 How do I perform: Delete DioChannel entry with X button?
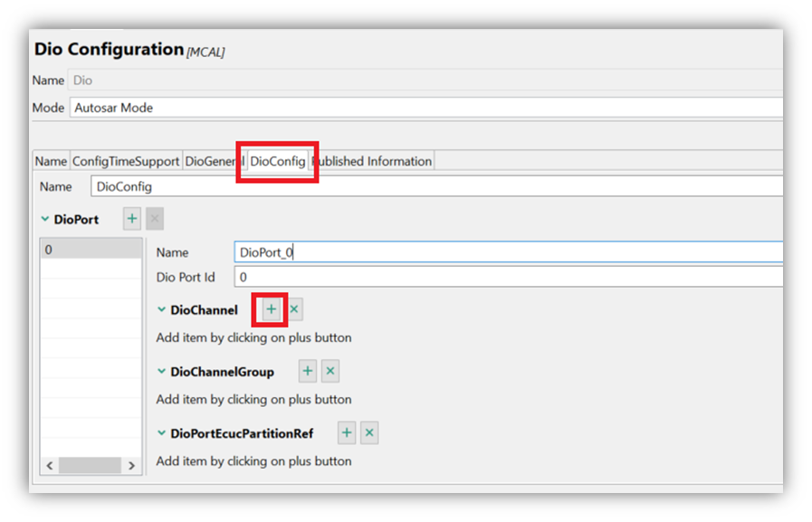(294, 309)
